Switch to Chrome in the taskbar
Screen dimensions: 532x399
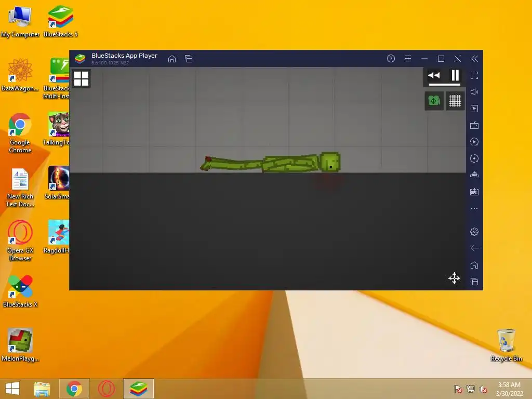[x=74, y=389]
